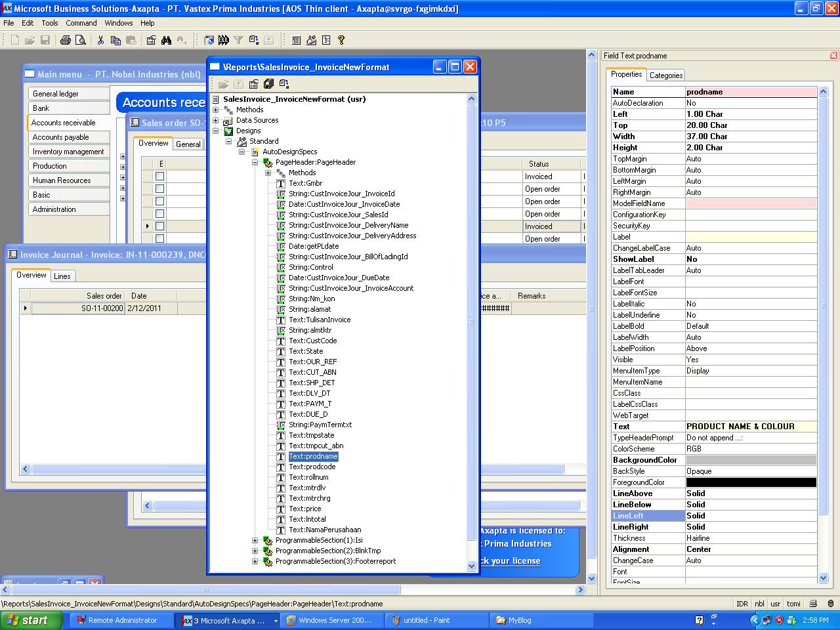Click the Cut scissors icon

pos(100,40)
